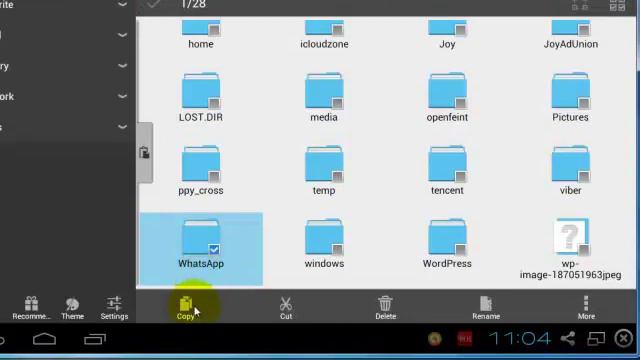This screenshot has height=360, width=640.
Task: Open the openfeint folder
Action: tap(447, 97)
